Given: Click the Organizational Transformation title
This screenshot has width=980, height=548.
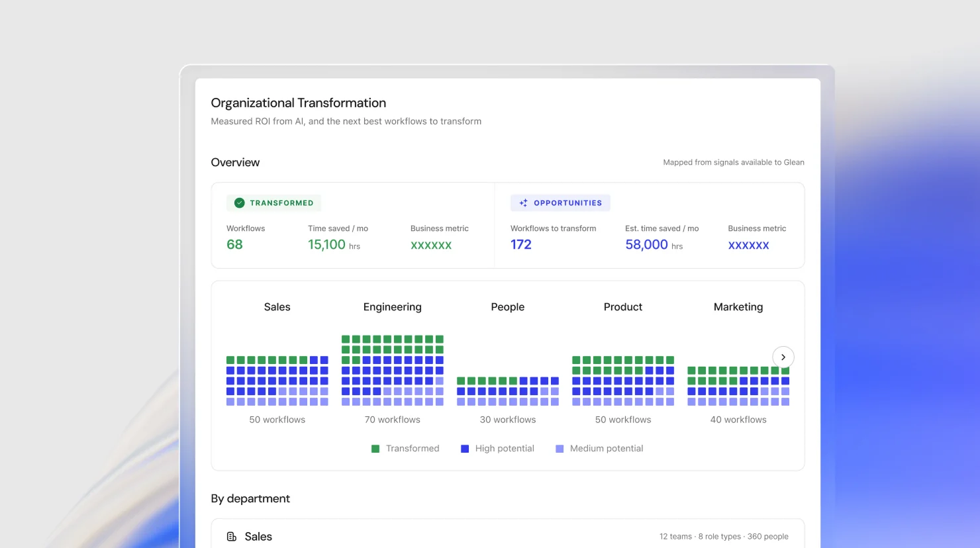Looking at the screenshot, I should (299, 103).
